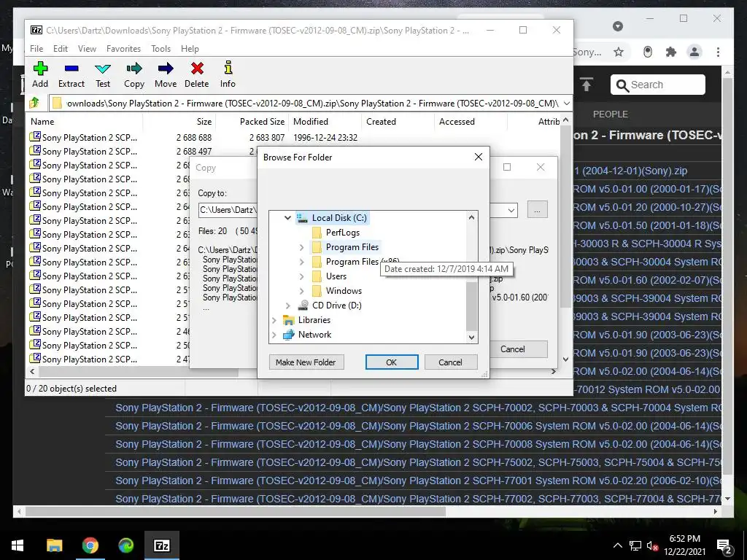Click the up-folder icon beside address bar
The image size is (747, 560).
[34, 103]
